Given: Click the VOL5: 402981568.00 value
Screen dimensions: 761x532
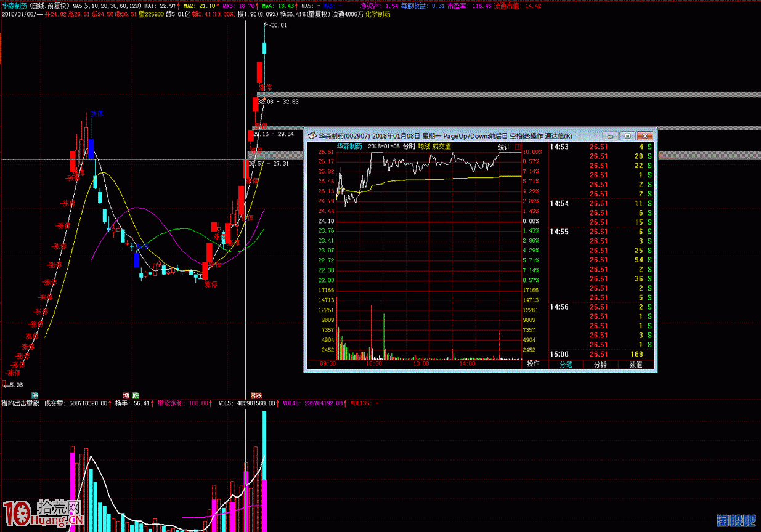Looking at the screenshot, I should (246, 403).
